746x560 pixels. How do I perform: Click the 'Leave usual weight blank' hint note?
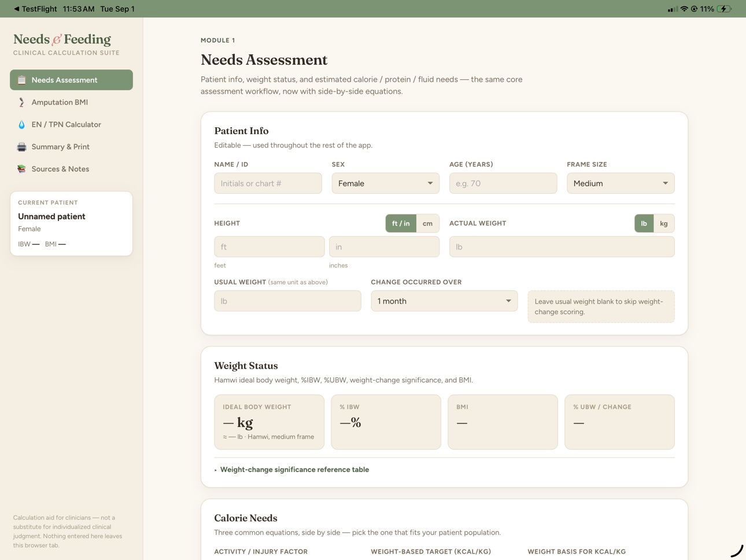601,307
